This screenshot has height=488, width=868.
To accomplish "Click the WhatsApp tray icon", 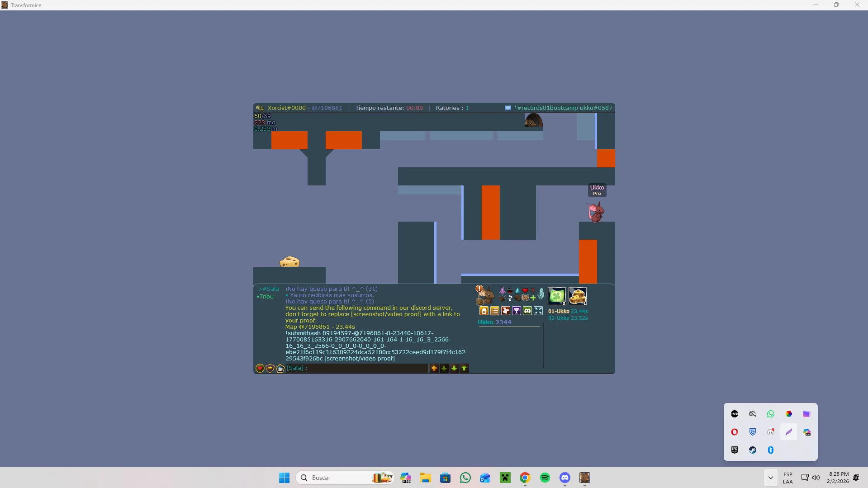I will [x=771, y=414].
